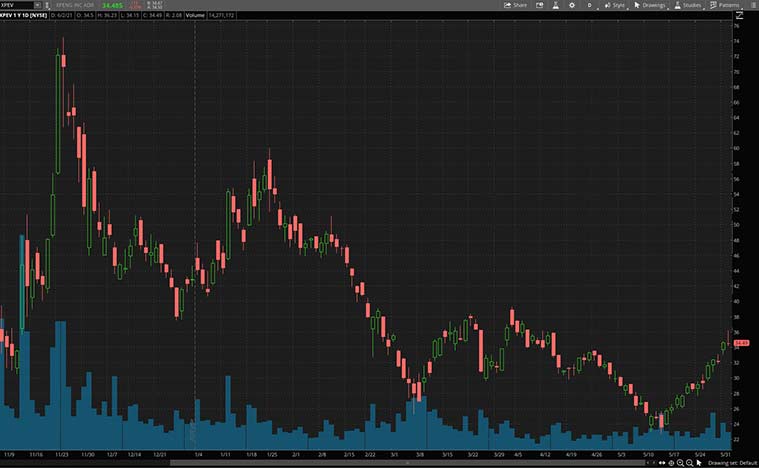Click the C: 34.49 close value
Screen dimensions: 759x468
[154, 15]
